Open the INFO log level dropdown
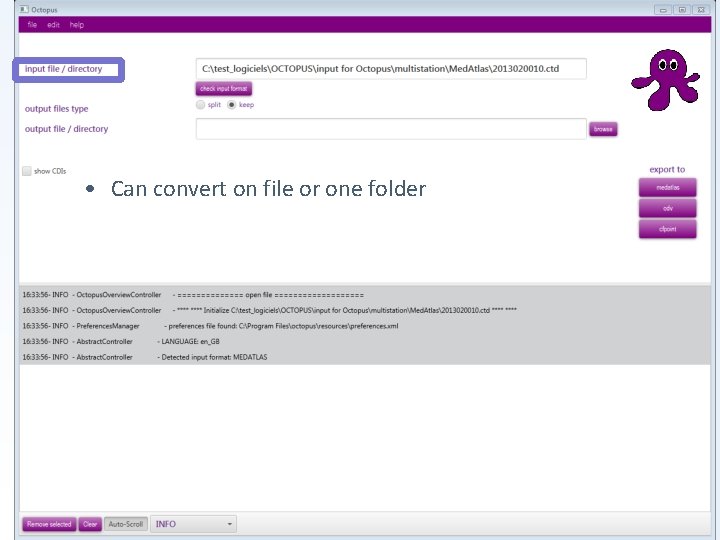This screenshot has height=540, width=720. pyautogui.click(x=193, y=524)
